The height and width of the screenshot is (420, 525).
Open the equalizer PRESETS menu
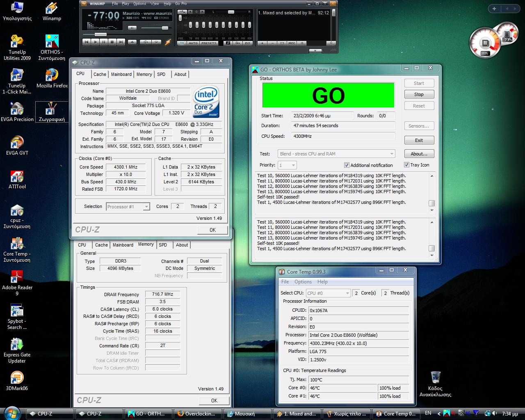(x=209, y=43)
